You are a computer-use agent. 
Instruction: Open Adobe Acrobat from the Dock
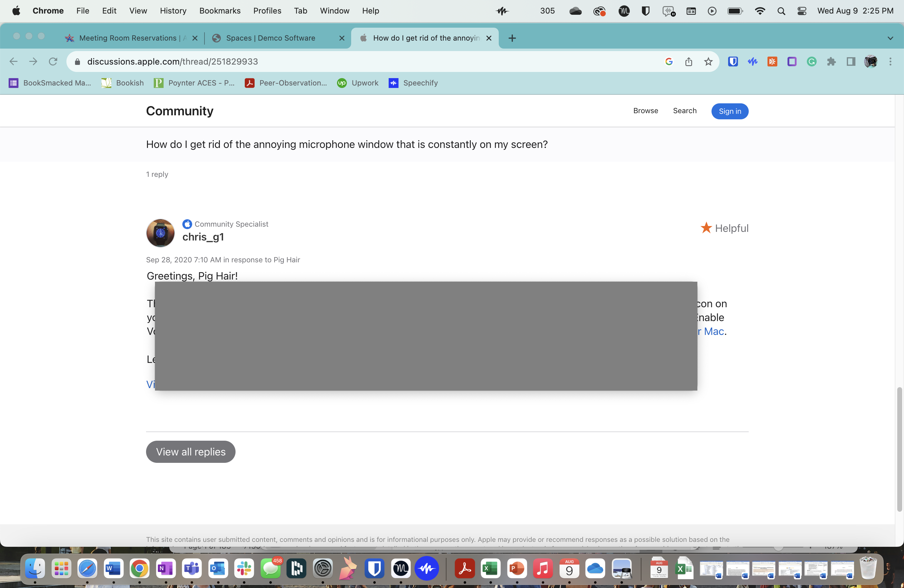click(465, 569)
